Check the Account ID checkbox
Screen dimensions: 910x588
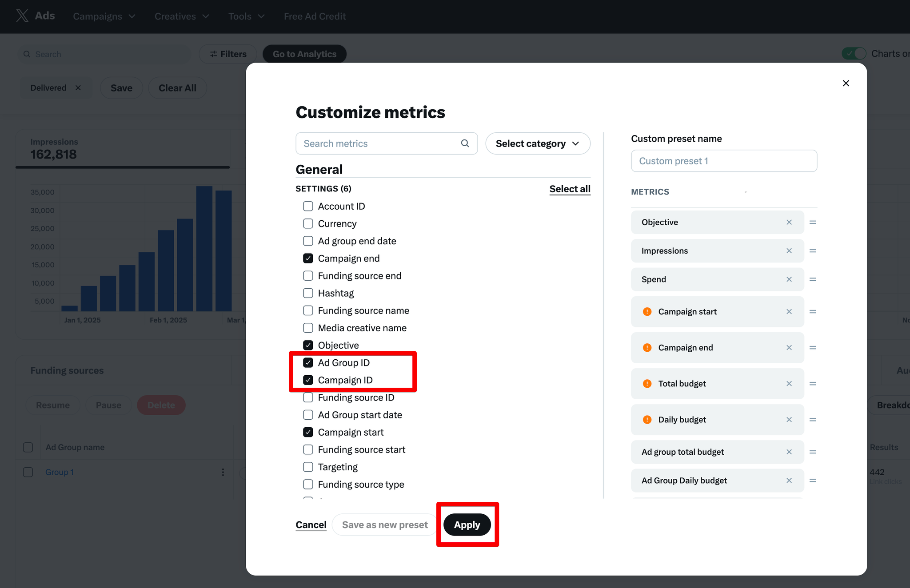[308, 207]
